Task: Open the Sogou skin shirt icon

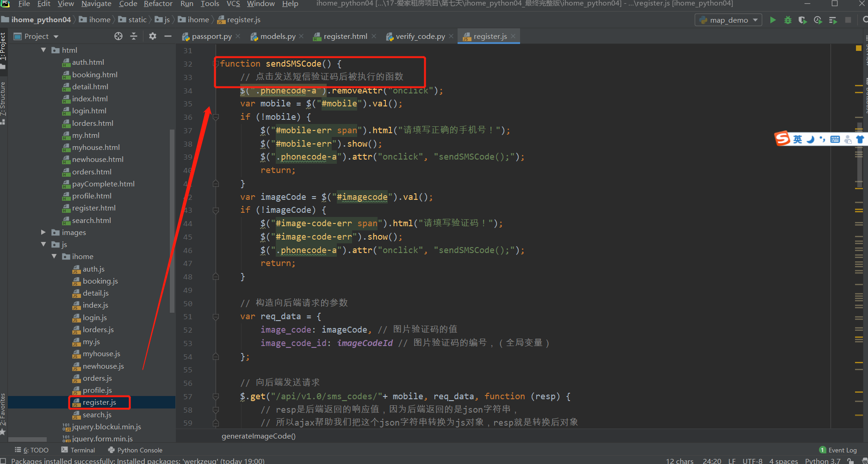Action: click(860, 139)
